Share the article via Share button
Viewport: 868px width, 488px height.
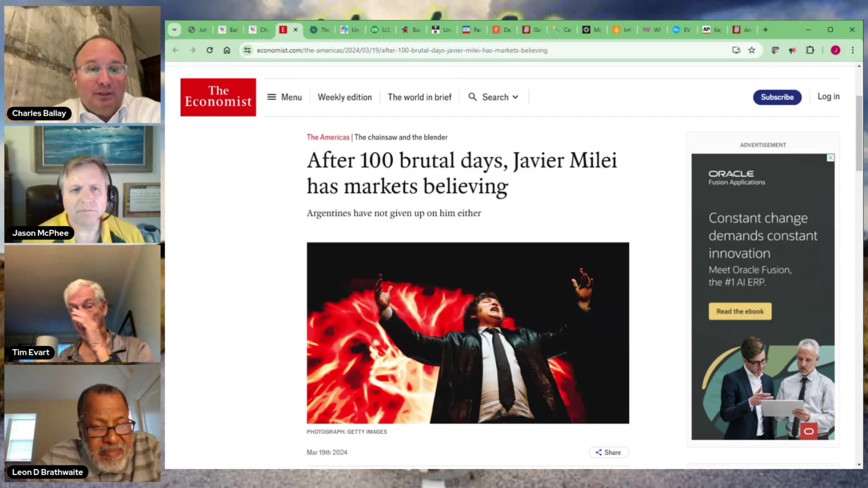coord(608,452)
